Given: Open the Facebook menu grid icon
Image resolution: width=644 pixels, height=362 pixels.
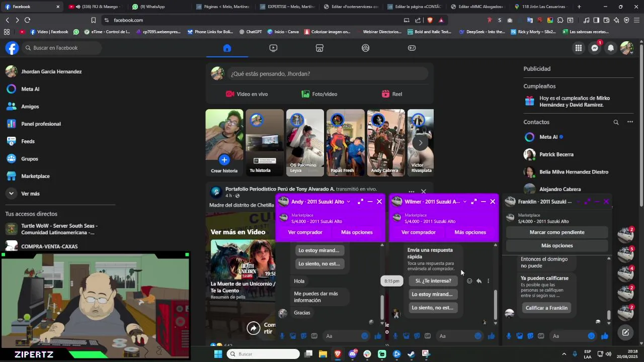Looking at the screenshot, I should pos(579,48).
